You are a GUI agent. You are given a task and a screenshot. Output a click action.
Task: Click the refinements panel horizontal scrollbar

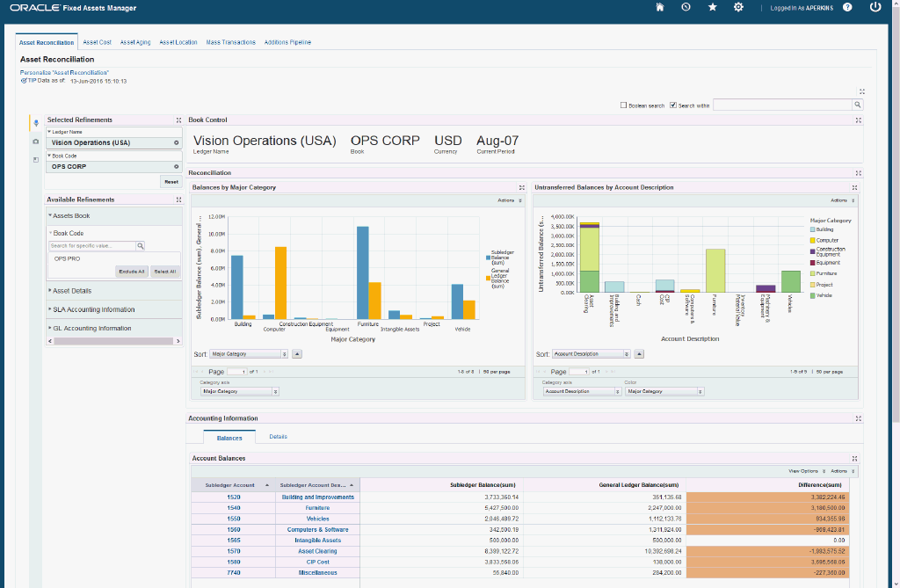113,341
